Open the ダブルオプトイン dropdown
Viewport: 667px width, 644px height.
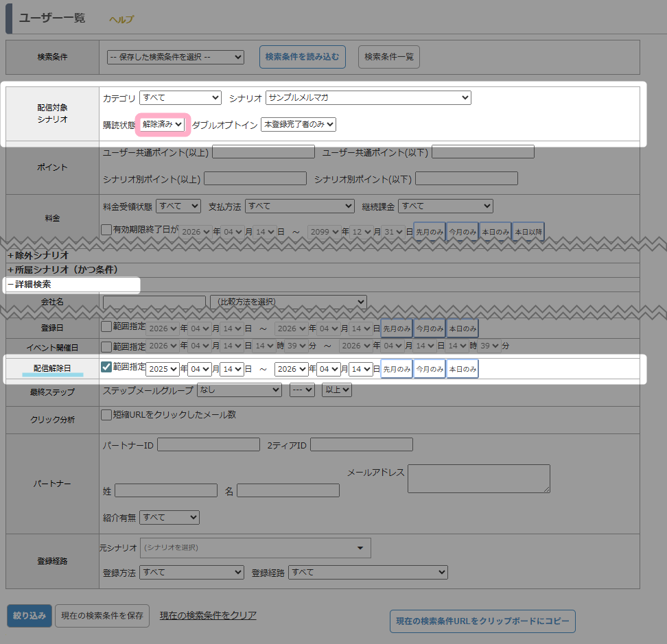point(298,124)
